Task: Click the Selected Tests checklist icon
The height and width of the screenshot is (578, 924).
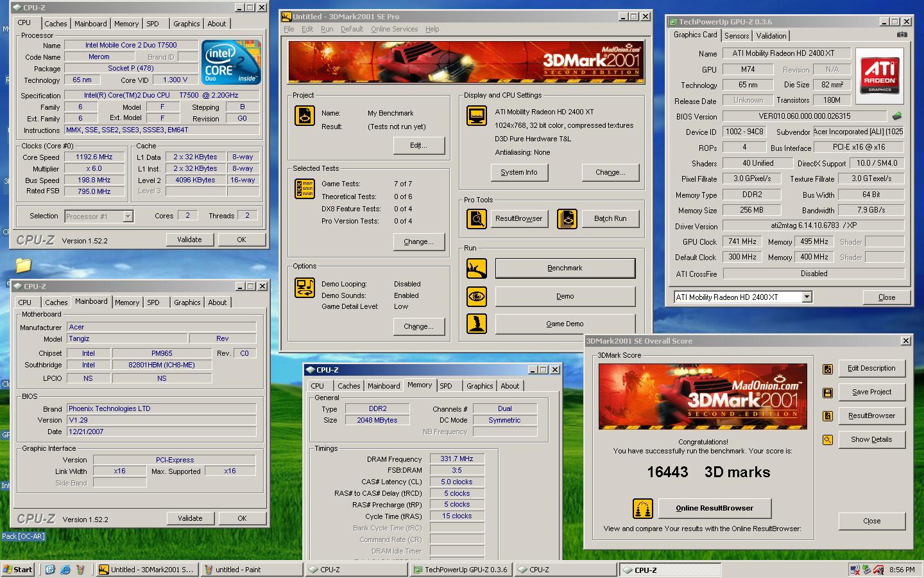Action: tap(305, 189)
